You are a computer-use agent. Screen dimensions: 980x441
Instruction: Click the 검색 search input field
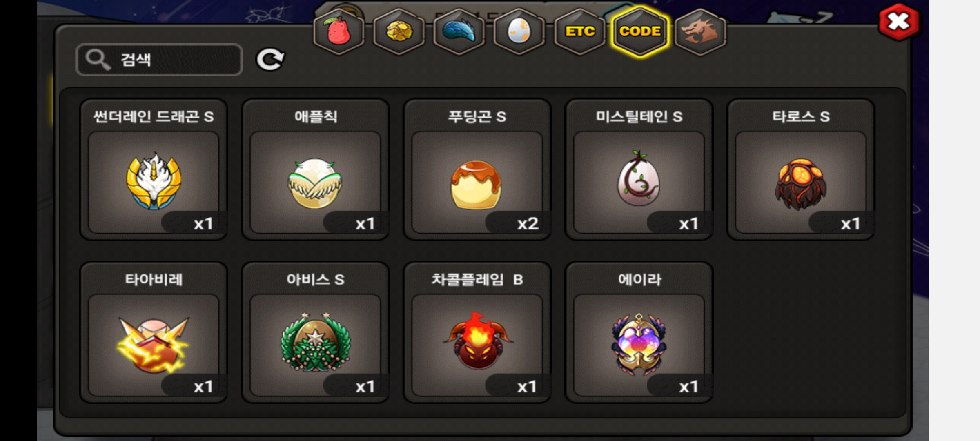(159, 60)
